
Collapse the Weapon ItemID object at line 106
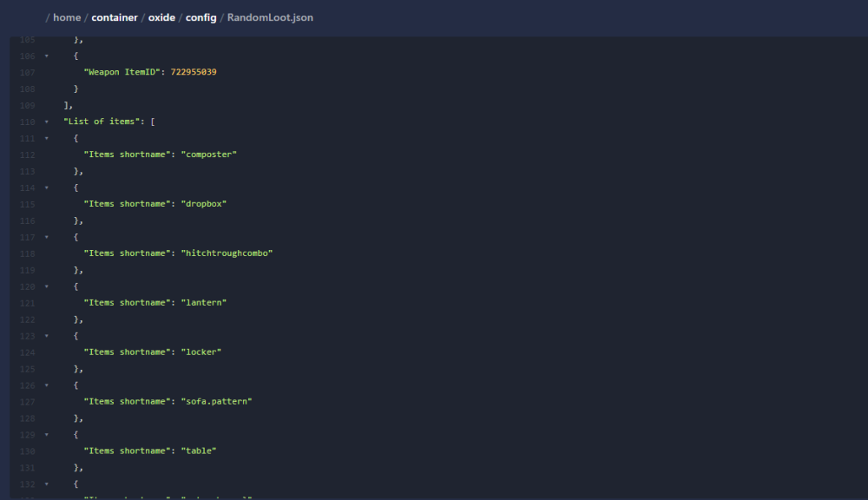pyautogui.click(x=45, y=55)
